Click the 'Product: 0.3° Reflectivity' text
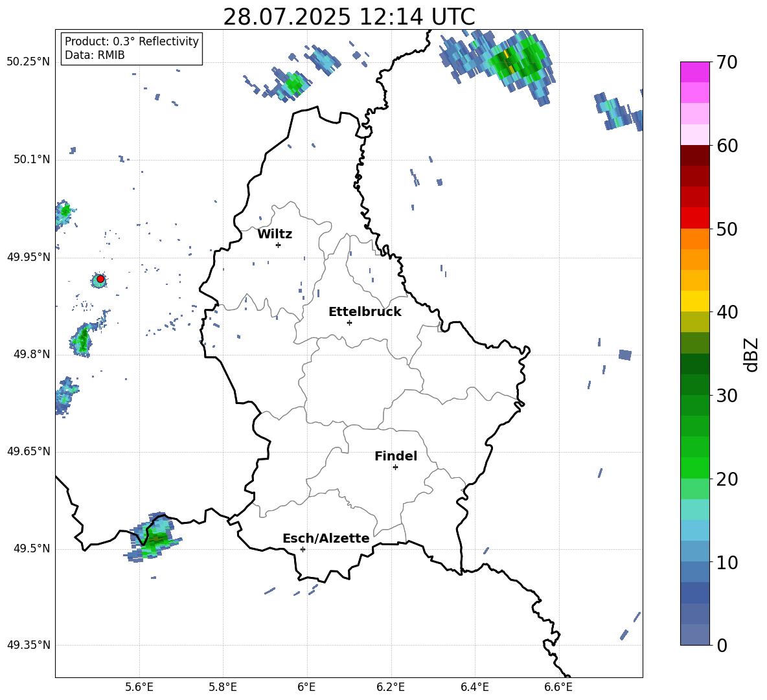767x700 pixels. (132, 41)
